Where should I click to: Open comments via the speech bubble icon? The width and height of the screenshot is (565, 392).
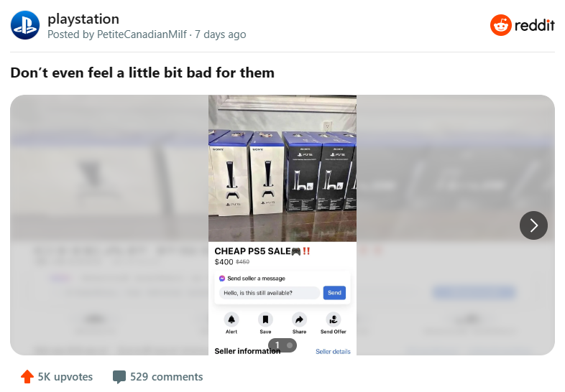pyautogui.click(x=119, y=377)
